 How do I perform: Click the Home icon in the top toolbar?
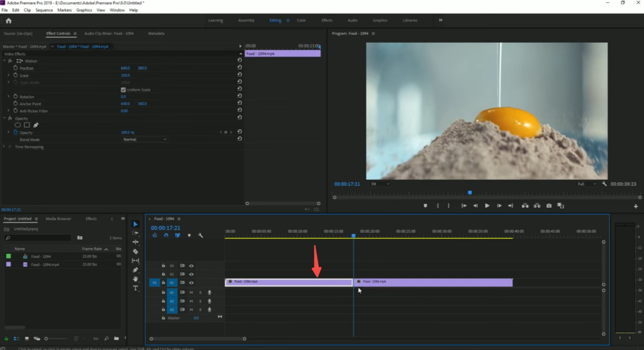[9, 20]
